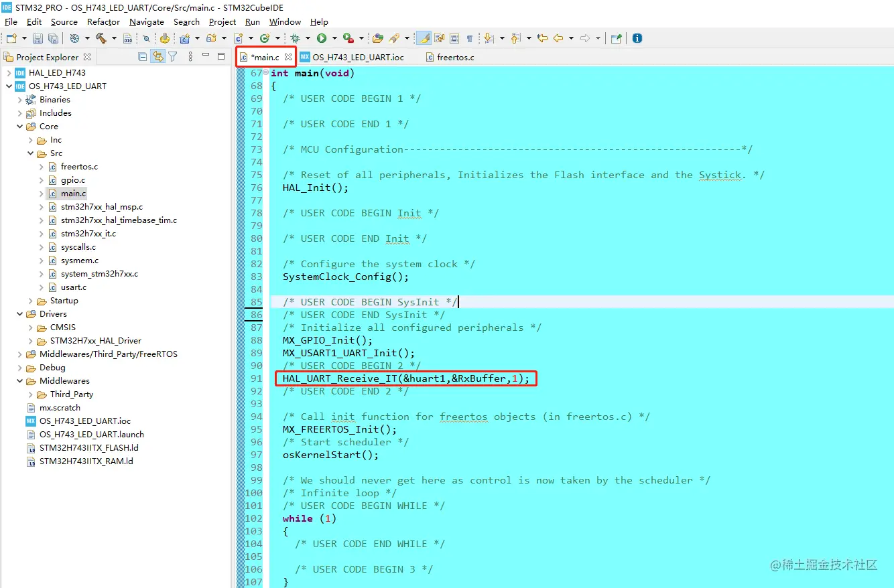
Task: Close the Project Explorer view
Action: (87, 57)
